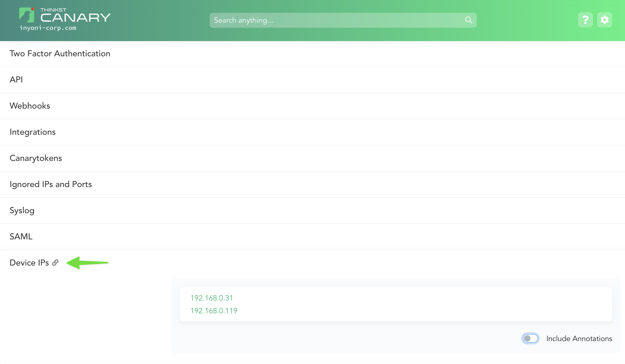Select IP address 192.168.0.31

pyautogui.click(x=212, y=298)
